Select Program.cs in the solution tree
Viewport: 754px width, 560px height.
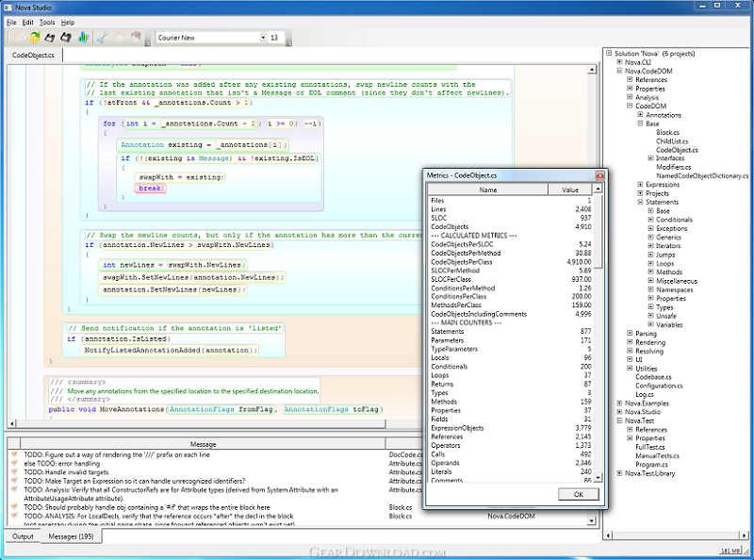pyautogui.click(x=651, y=464)
